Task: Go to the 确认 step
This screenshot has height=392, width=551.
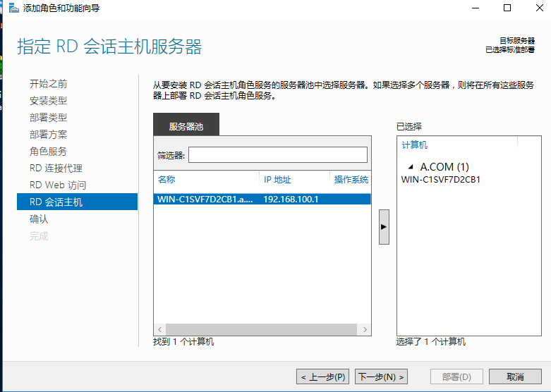Action: pyautogui.click(x=39, y=219)
